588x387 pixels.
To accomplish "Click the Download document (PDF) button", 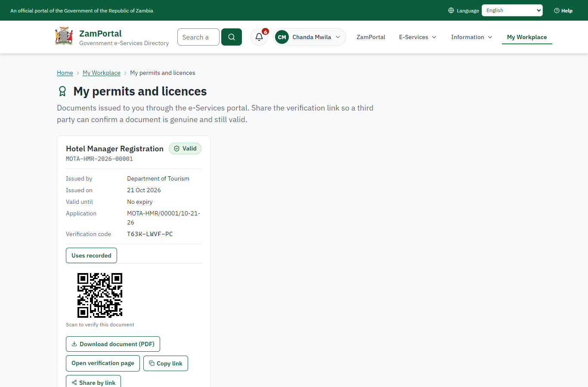I will (x=113, y=344).
